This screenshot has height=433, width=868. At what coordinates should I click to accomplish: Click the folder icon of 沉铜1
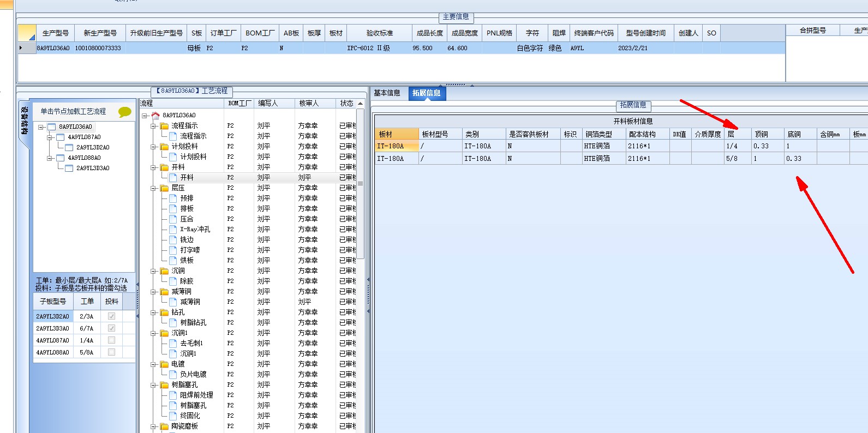point(164,333)
